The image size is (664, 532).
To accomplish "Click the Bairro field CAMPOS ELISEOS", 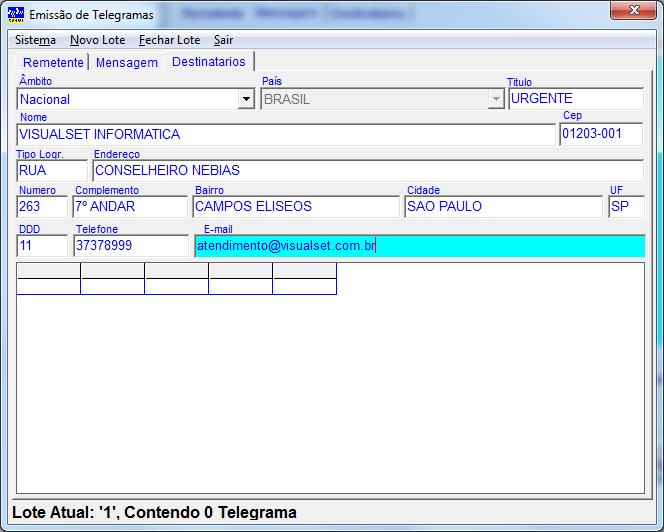I will click(x=295, y=206).
